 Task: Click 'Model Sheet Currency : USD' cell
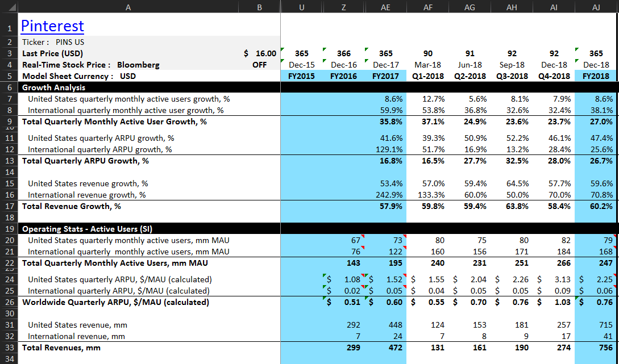pos(128,76)
